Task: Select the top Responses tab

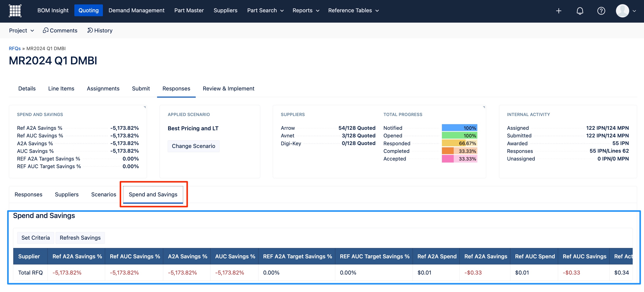Action: pos(176,88)
